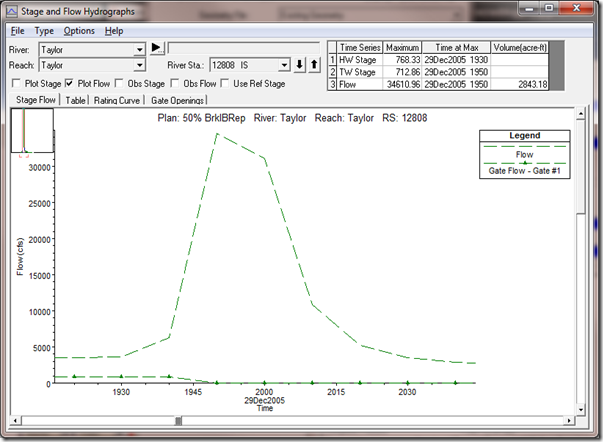
Task: Enable the Plot Stage checkbox
Action: [x=16, y=83]
